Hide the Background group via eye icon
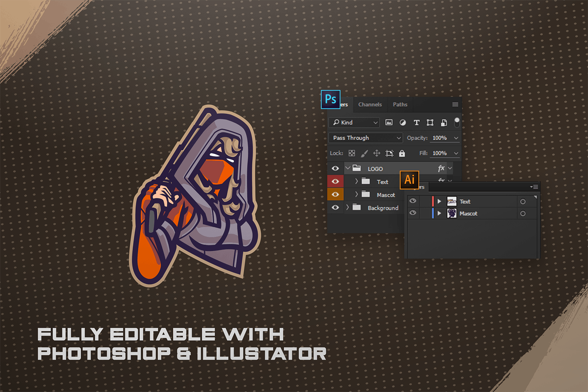This screenshot has height=392, width=588. pyautogui.click(x=335, y=207)
